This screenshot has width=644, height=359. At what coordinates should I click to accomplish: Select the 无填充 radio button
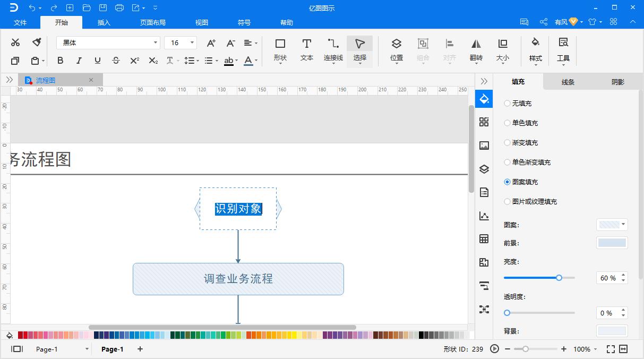click(x=508, y=103)
